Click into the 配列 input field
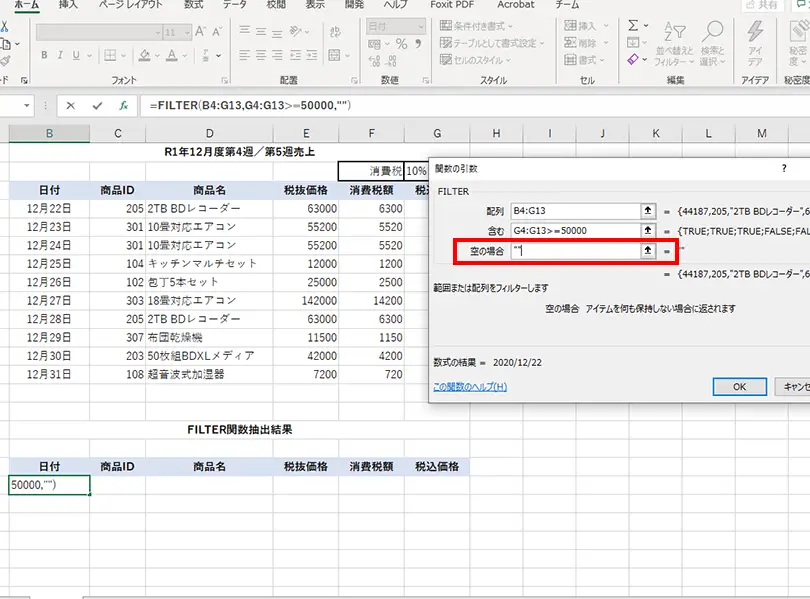This screenshot has width=810, height=599. click(x=573, y=211)
